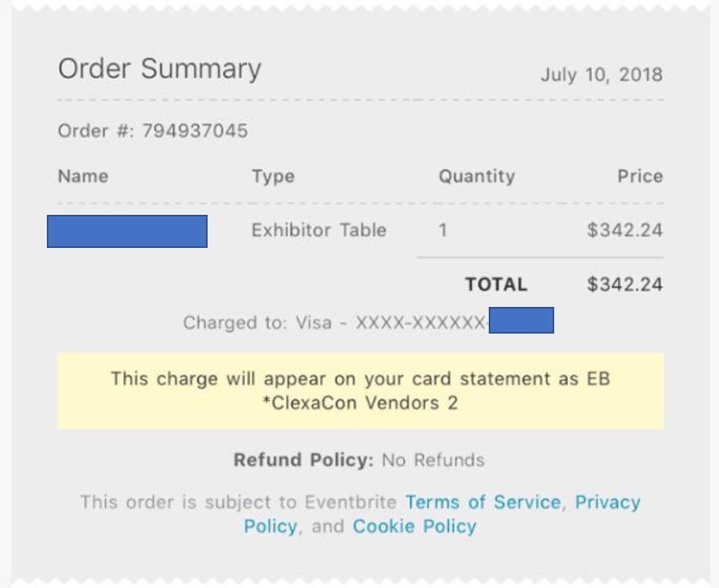Screen dimensions: 719x588
Task: Click the Quantity column header
Action: tap(476, 176)
